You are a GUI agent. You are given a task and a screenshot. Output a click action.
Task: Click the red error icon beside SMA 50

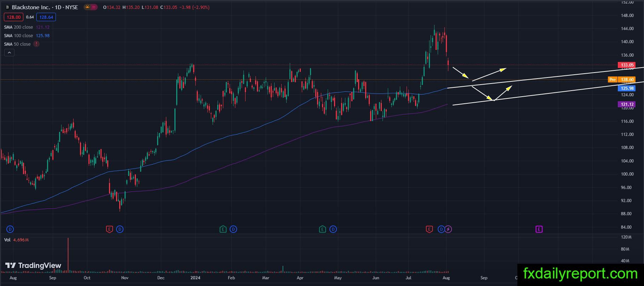(x=36, y=44)
